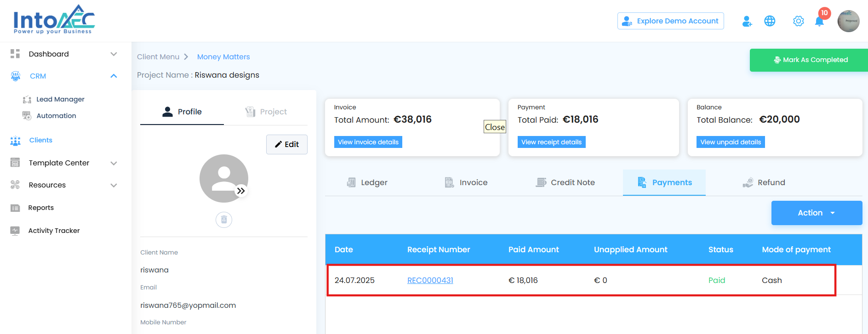Open the settings gear icon
This screenshot has width=868, height=334.
pyautogui.click(x=799, y=21)
